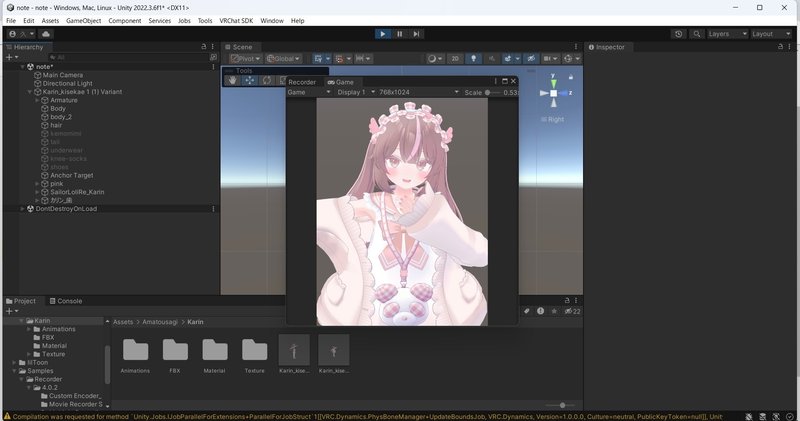Expand the SailorLoliRe_Karin object

click(37, 192)
